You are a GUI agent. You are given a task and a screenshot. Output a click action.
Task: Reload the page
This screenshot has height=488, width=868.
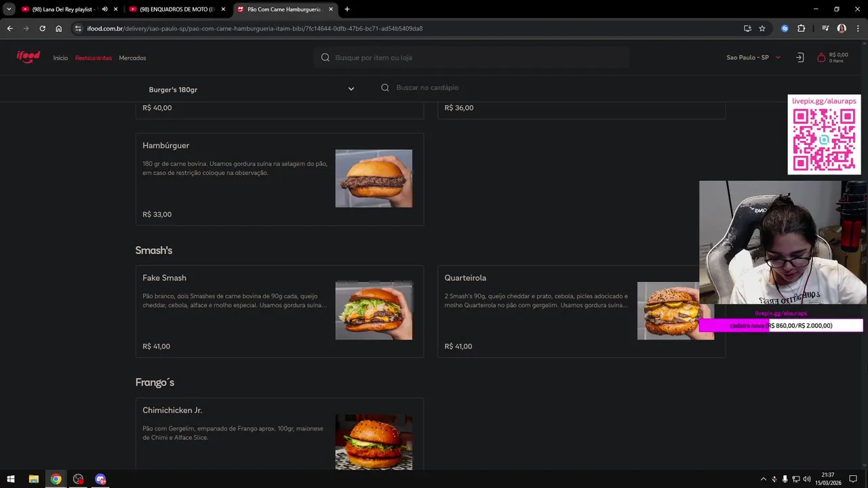click(x=42, y=28)
